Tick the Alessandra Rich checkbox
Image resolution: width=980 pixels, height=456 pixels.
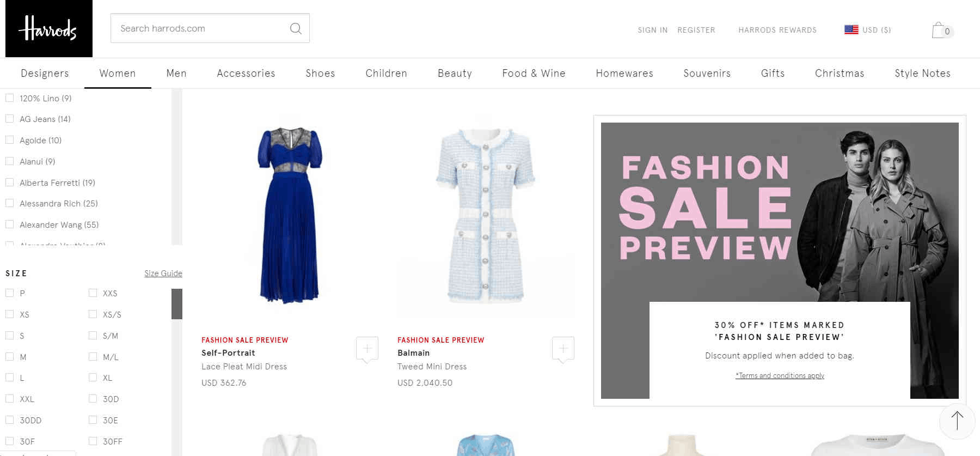point(9,203)
